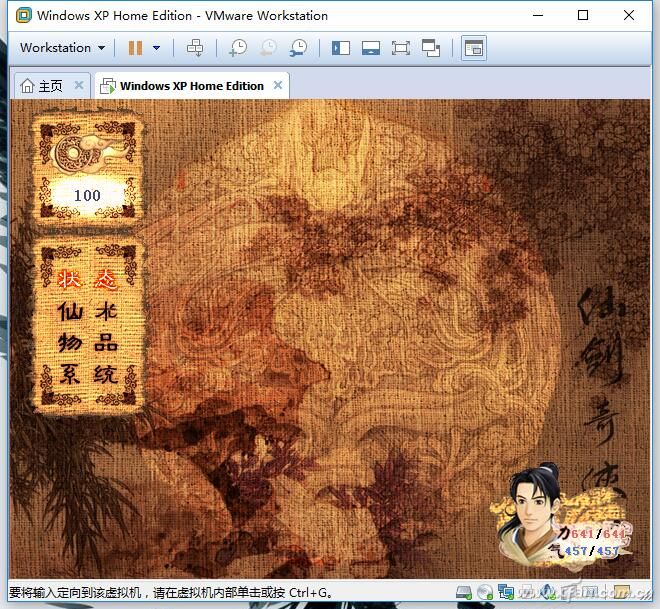
Task: Click the hard disk status icon
Action: [464, 593]
